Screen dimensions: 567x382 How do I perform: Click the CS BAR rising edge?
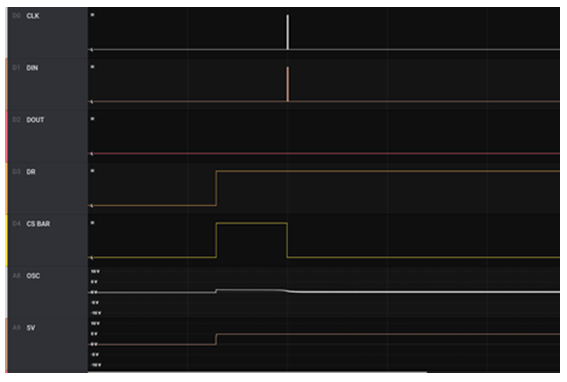(216, 240)
